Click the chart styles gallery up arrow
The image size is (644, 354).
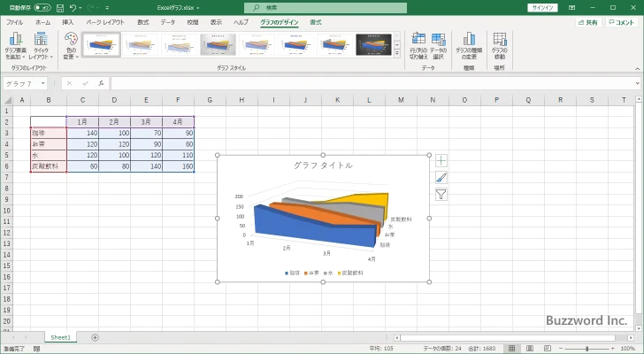tap(397, 35)
